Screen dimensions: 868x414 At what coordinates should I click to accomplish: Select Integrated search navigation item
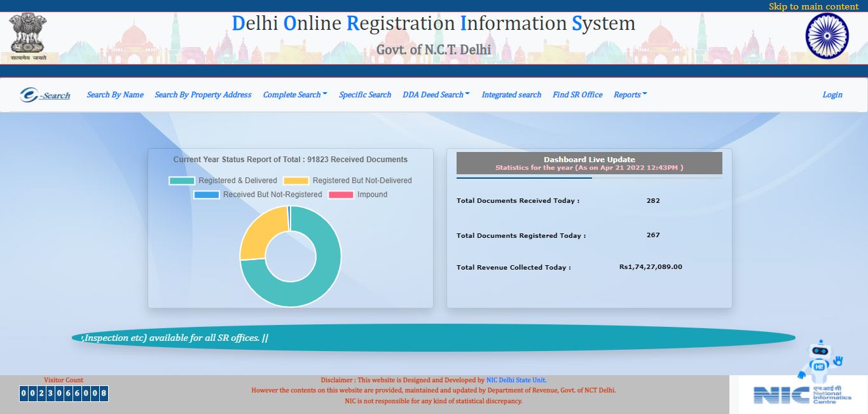point(511,94)
